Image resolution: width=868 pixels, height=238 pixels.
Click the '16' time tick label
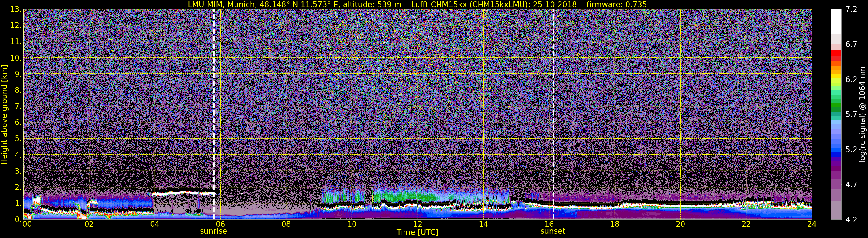pyautogui.click(x=549, y=224)
